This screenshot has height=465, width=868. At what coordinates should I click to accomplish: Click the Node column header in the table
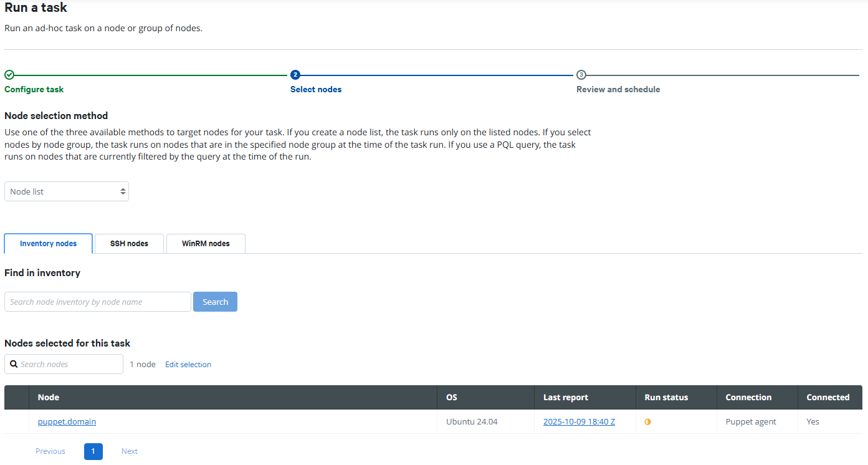click(48, 397)
